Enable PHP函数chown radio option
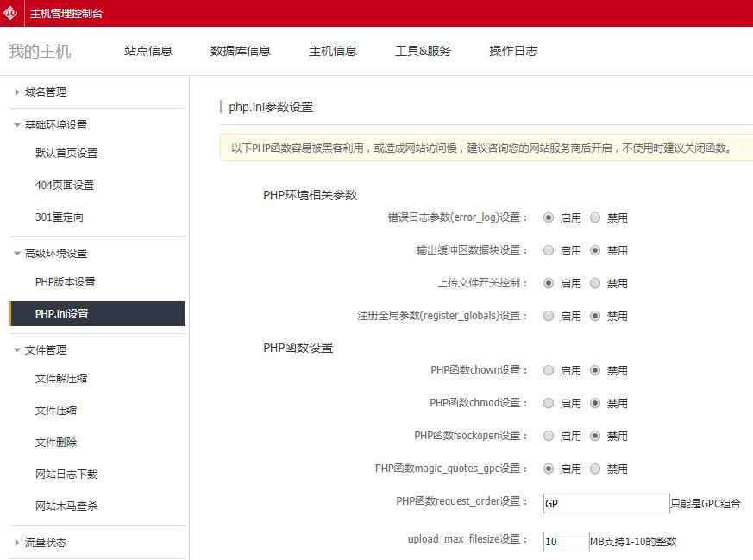Image resolution: width=753 pixels, height=560 pixels. (x=549, y=370)
